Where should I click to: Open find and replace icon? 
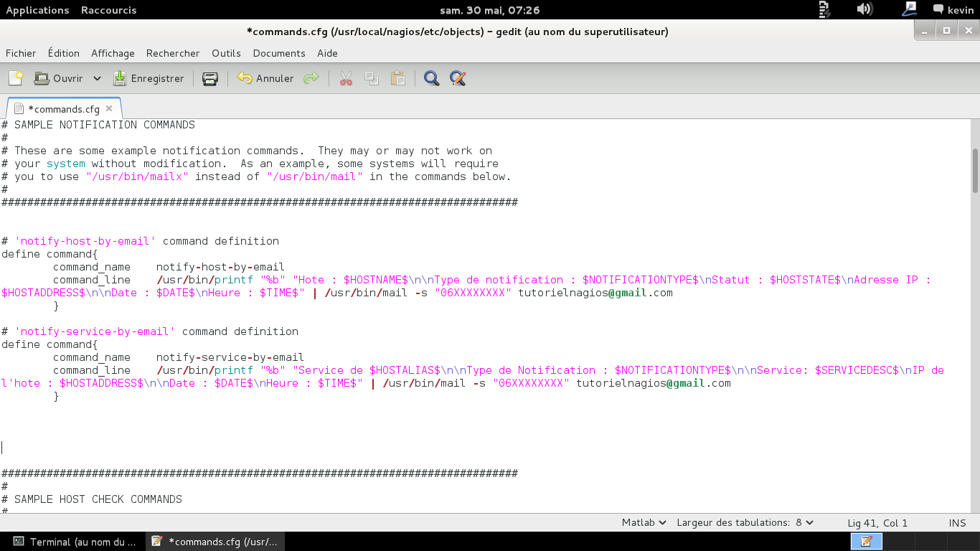458,78
